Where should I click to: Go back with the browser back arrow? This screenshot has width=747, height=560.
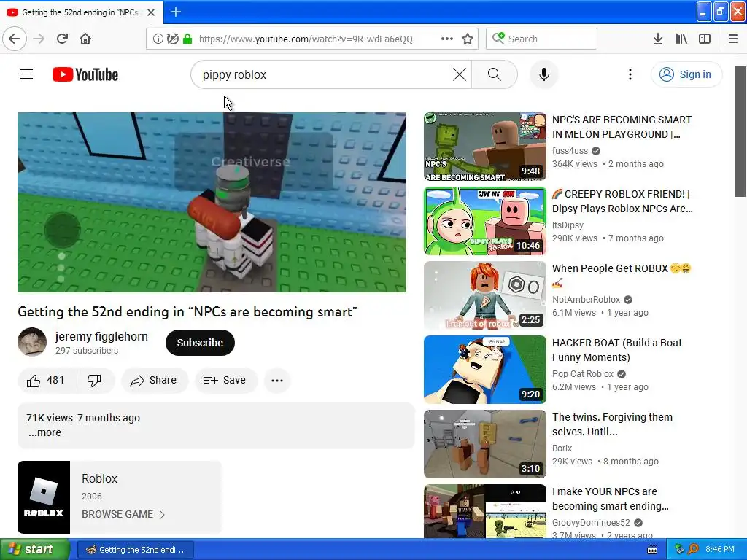pyautogui.click(x=15, y=39)
